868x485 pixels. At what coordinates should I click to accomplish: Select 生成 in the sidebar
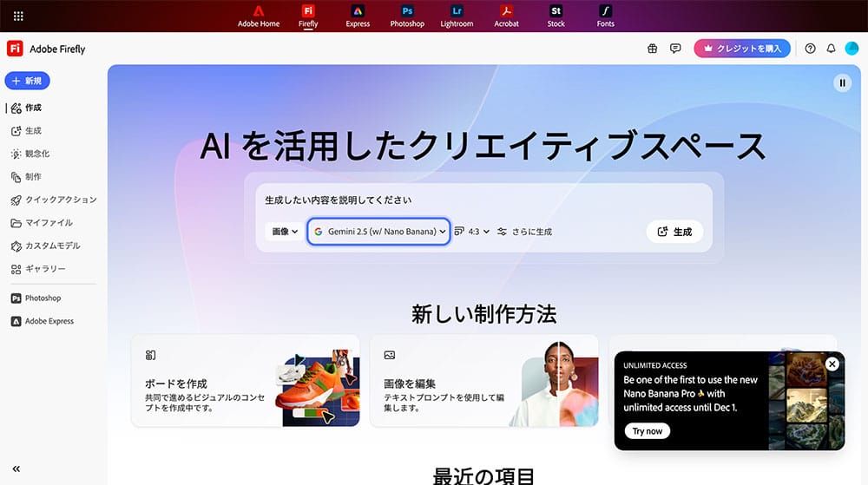(27, 131)
